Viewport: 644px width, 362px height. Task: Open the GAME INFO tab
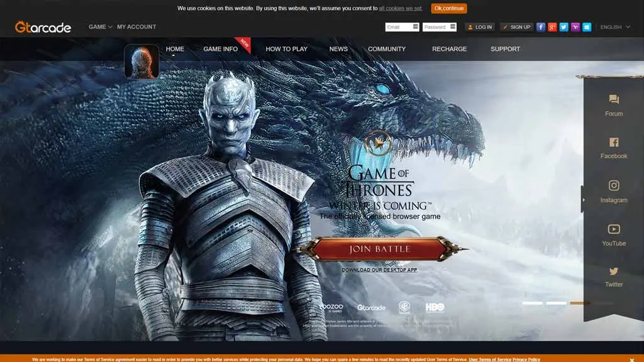click(221, 49)
